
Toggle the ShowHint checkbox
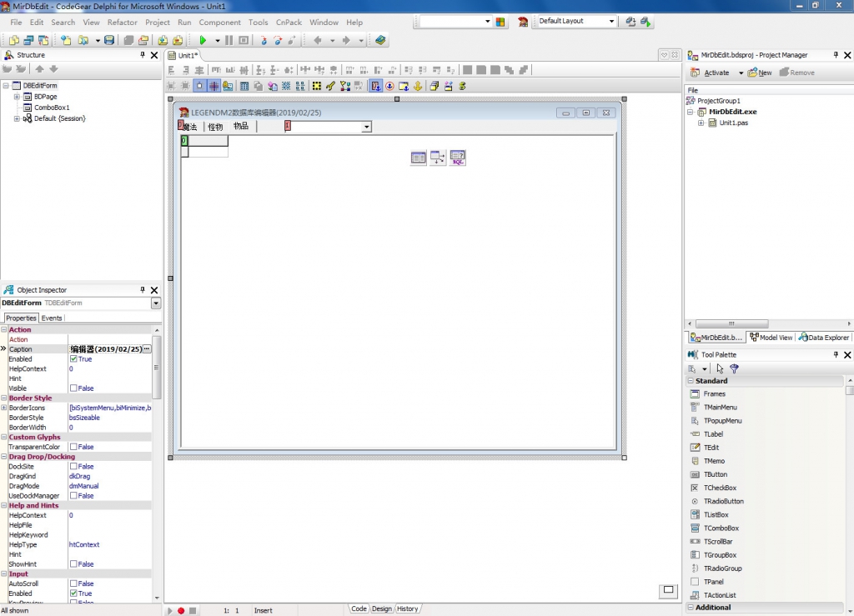click(73, 564)
